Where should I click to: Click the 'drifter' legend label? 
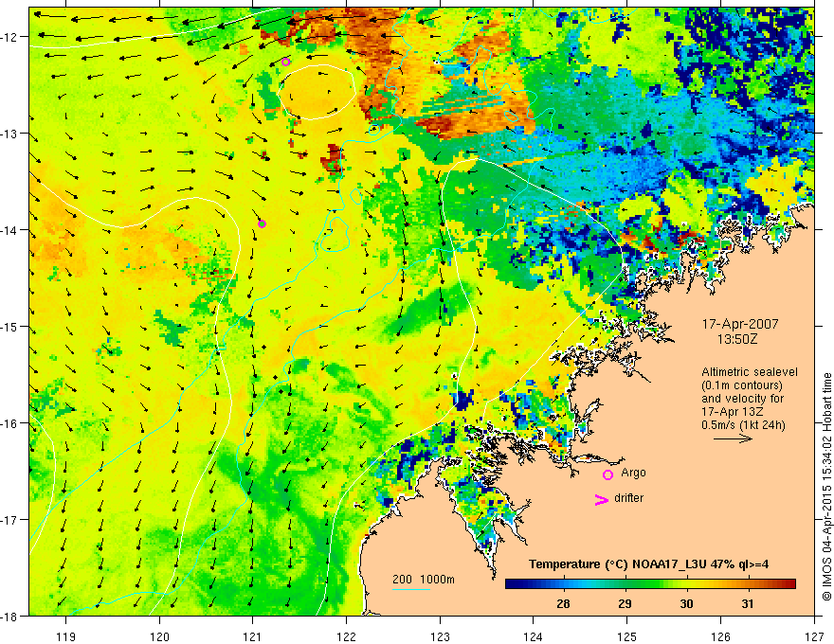pyautogui.click(x=628, y=498)
